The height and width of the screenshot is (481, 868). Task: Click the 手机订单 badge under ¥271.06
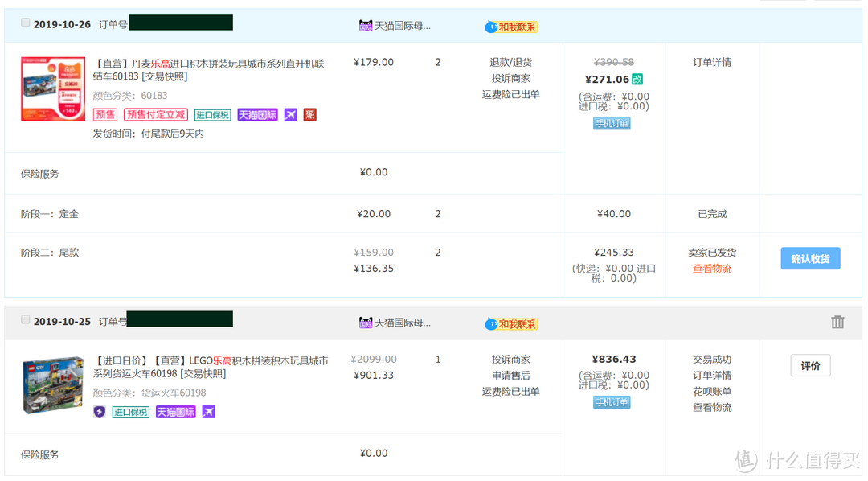point(612,123)
